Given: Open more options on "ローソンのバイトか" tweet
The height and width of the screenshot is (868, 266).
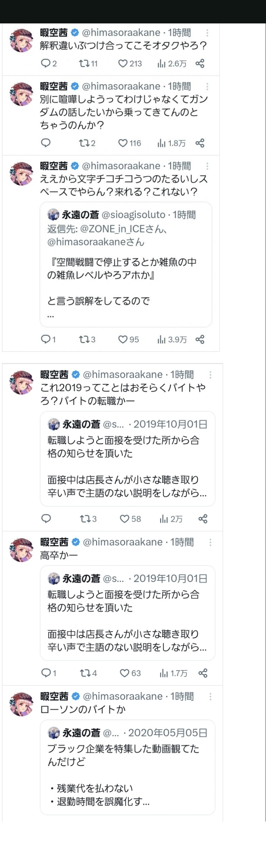Looking at the screenshot, I should [210, 697].
